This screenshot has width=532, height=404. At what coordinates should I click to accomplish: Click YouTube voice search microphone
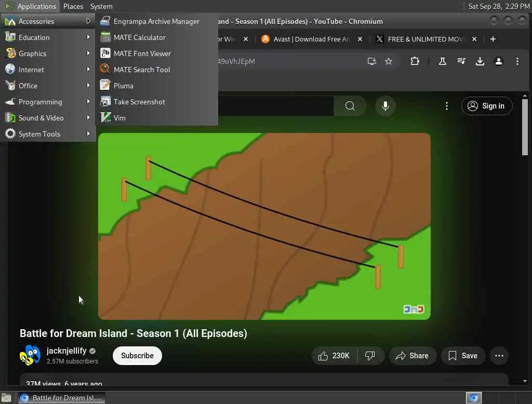click(x=385, y=106)
